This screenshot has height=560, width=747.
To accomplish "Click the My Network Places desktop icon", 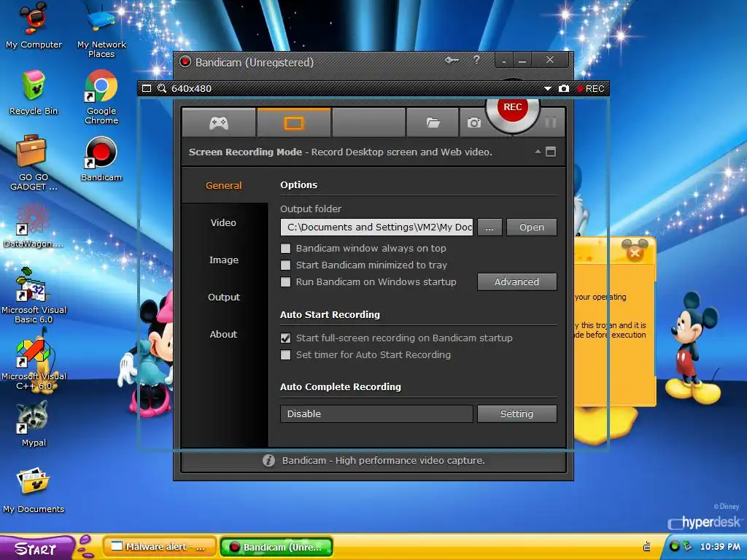I will tap(101, 29).
